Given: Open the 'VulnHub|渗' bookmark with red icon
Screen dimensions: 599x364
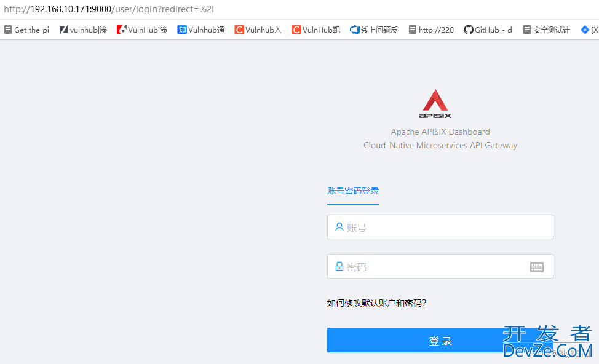Looking at the screenshot, I should (x=142, y=30).
